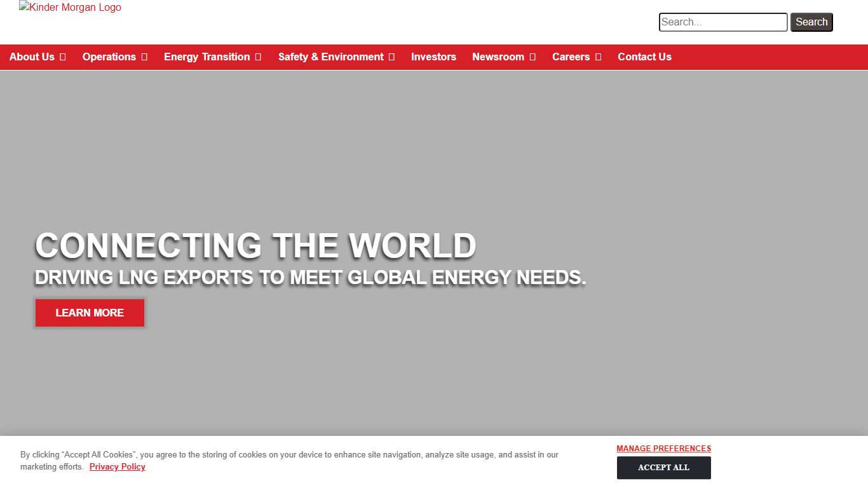Expand the Newsroom dropdown chevron
The width and height of the screenshot is (868, 488).
(532, 57)
